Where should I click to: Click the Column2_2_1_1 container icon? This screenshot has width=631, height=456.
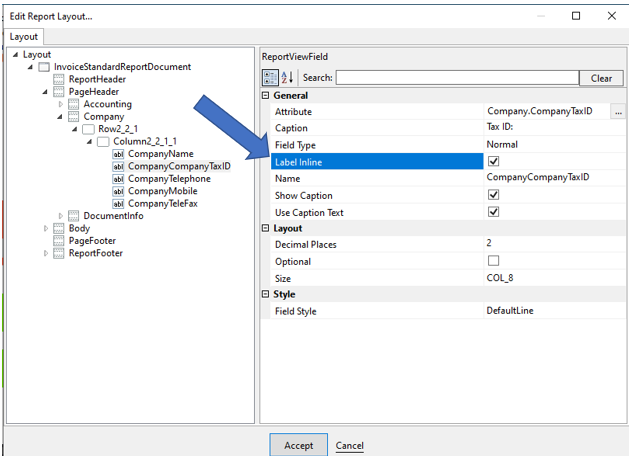(x=103, y=142)
